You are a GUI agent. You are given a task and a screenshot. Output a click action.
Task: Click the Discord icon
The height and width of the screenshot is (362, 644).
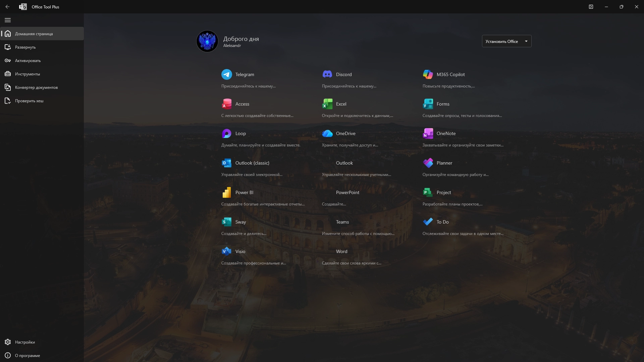click(x=327, y=74)
